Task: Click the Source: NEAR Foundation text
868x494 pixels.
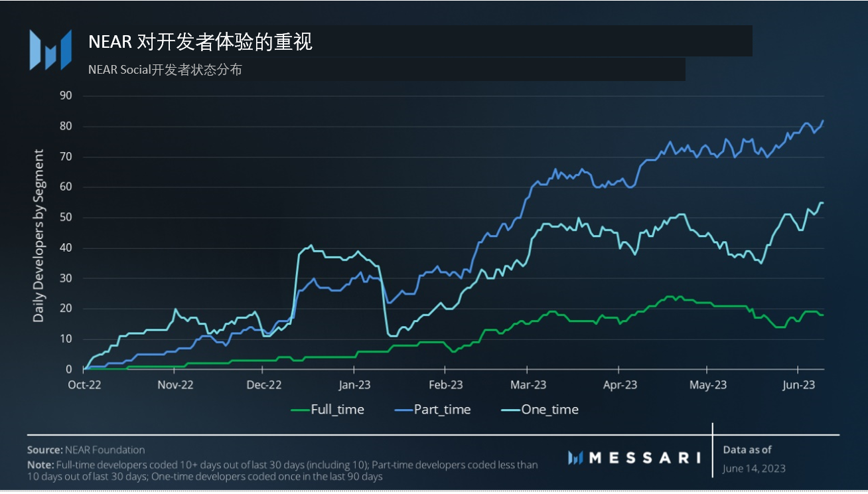Action: coord(86,450)
